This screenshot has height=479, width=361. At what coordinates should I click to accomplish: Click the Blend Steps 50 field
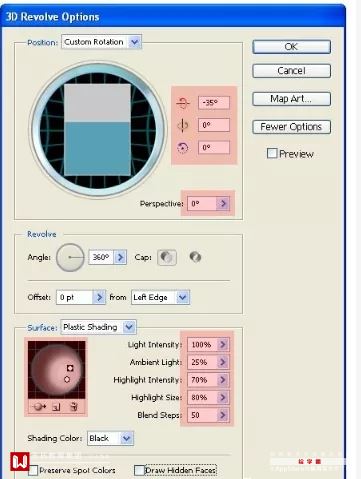202,415
